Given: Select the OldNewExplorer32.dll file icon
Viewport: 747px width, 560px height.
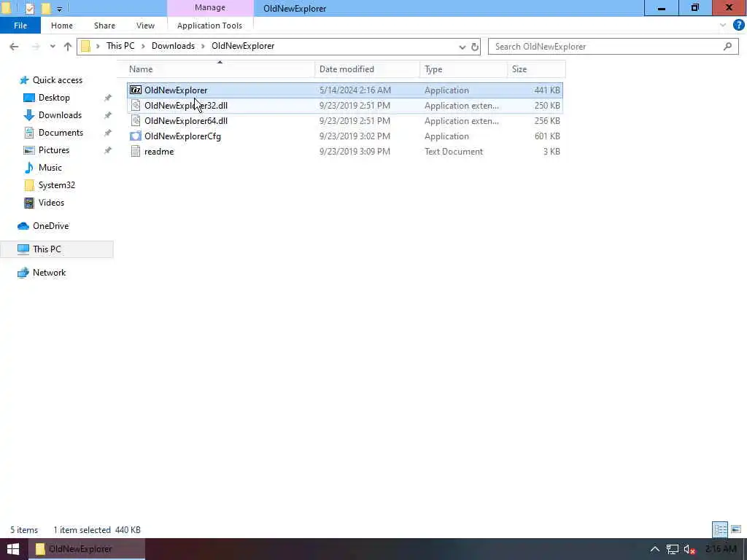Looking at the screenshot, I should pyautogui.click(x=136, y=105).
